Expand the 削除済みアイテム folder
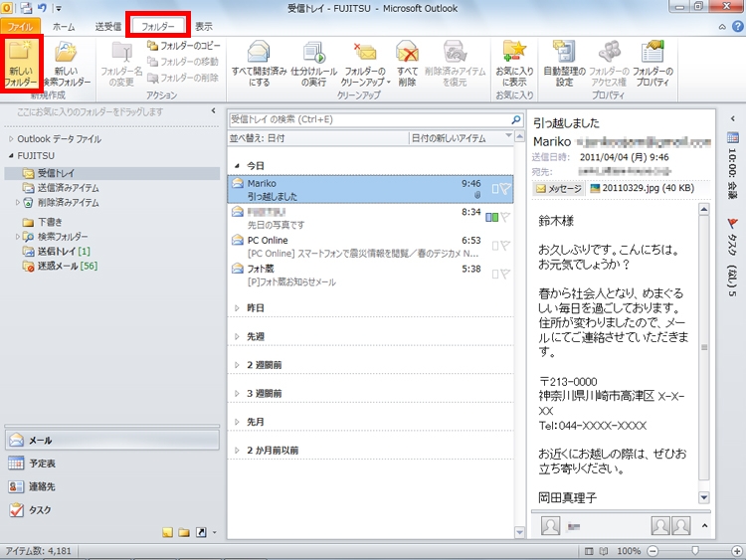 click(18, 203)
